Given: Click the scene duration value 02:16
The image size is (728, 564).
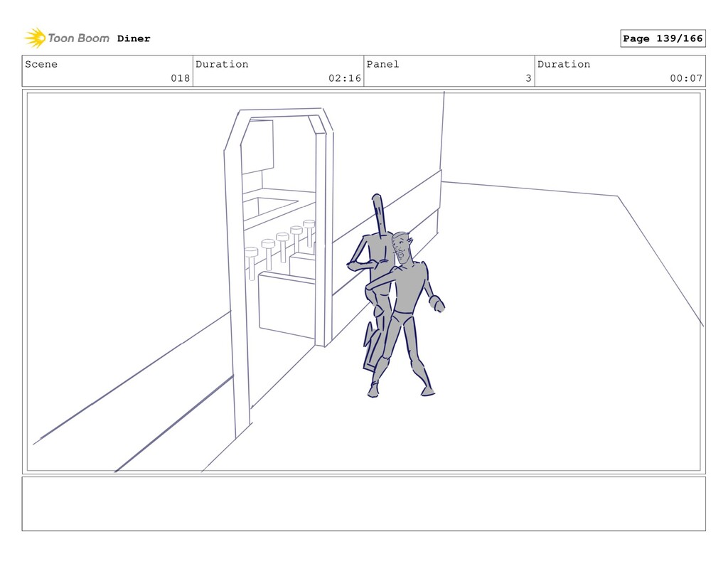Looking at the screenshot, I should [345, 78].
